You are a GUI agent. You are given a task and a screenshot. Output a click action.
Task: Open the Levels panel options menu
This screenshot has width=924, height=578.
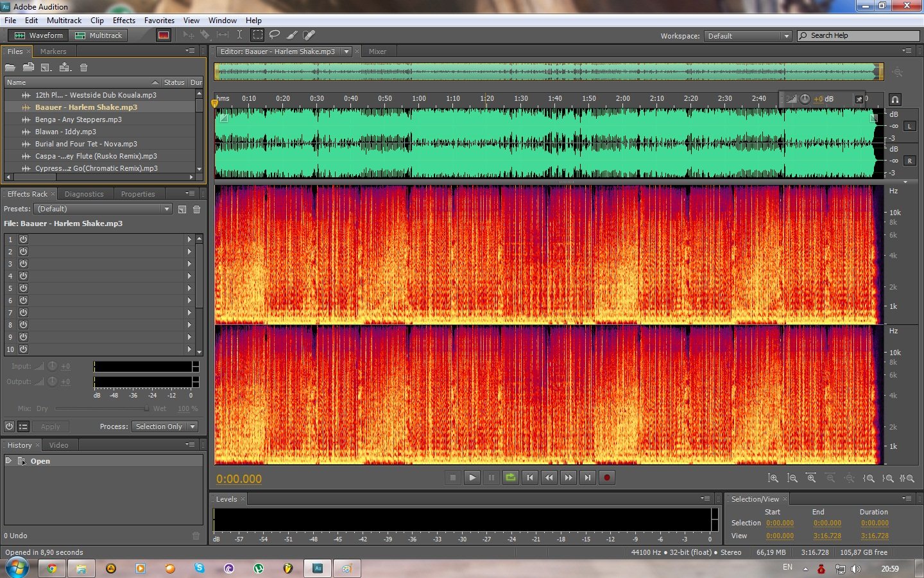pos(705,498)
